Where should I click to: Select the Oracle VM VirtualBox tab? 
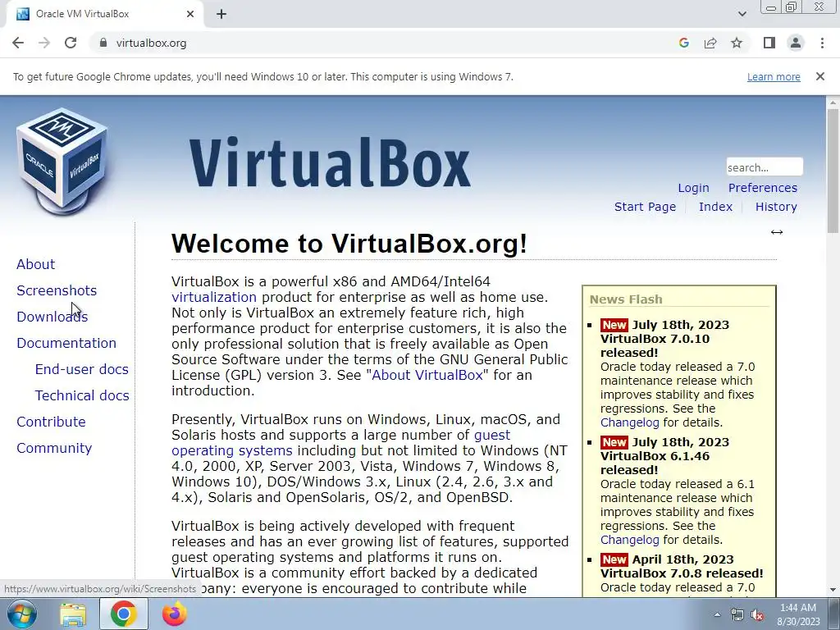pyautogui.click(x=104, y=15)
